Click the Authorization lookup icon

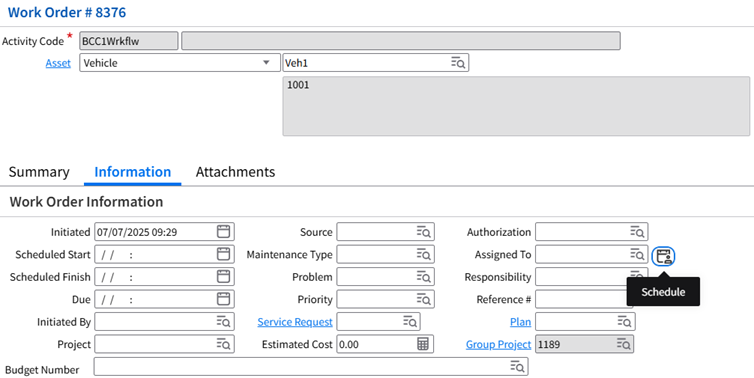(637, 232)
